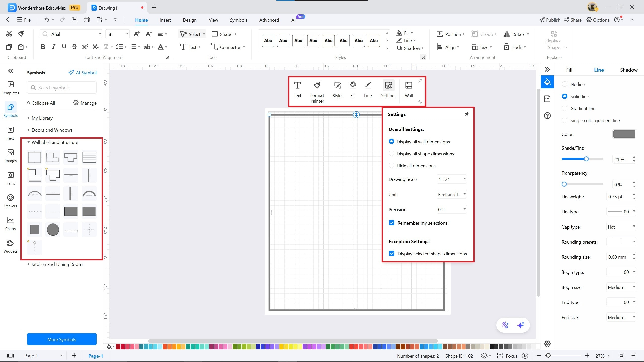Viewport: 644px width, 362px height.
Task: Click the line Color swatch
Action: tap(624, 134)
